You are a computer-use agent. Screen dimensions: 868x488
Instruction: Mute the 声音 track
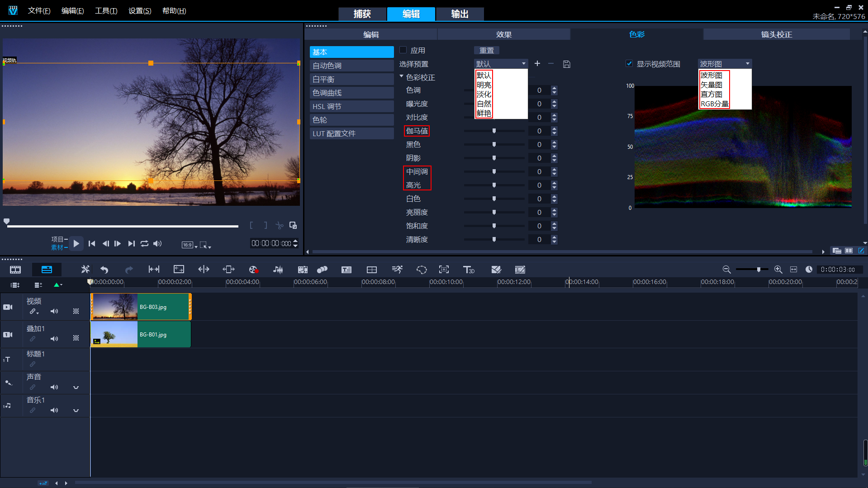[54, 387]
